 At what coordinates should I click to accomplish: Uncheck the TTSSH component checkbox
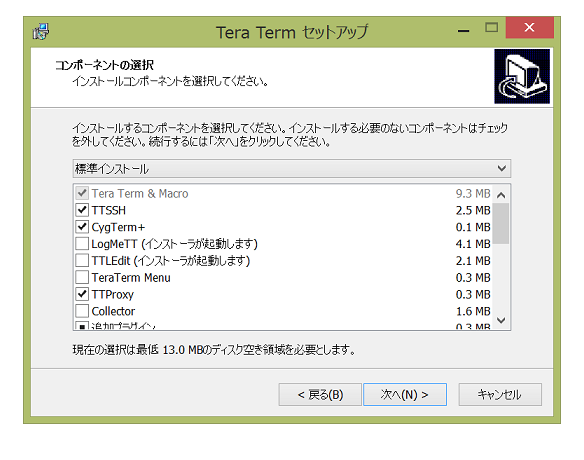coord(82,210)
